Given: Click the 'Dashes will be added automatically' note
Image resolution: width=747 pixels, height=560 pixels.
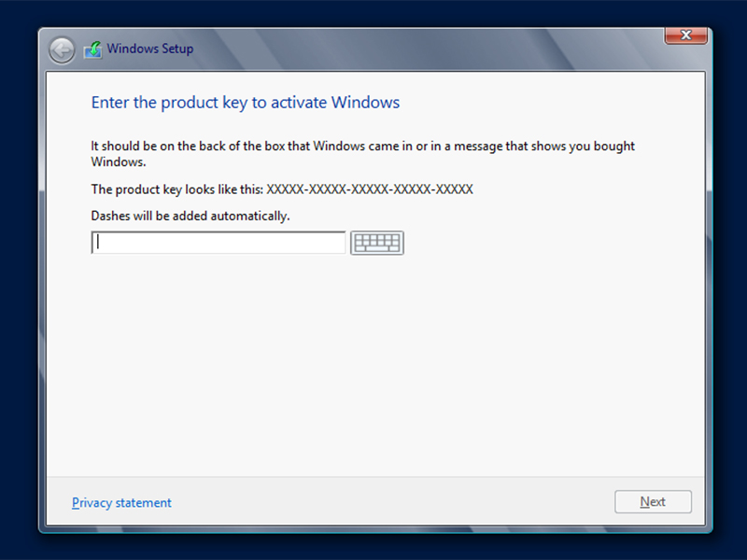Looking at the screenshot, I should point(190,217).
